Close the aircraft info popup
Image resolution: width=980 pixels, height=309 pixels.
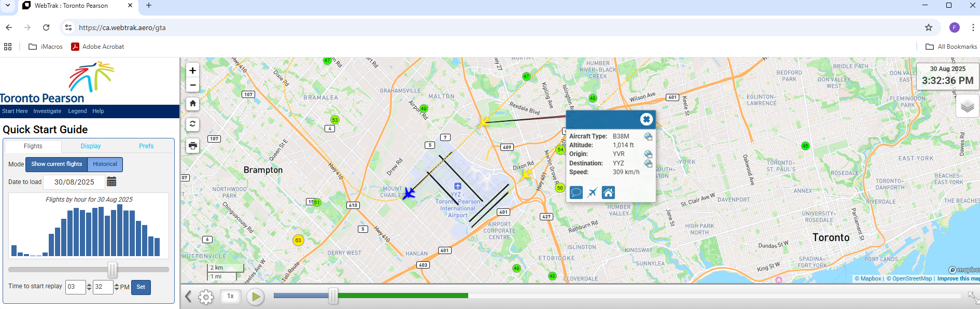pos(646,119)
